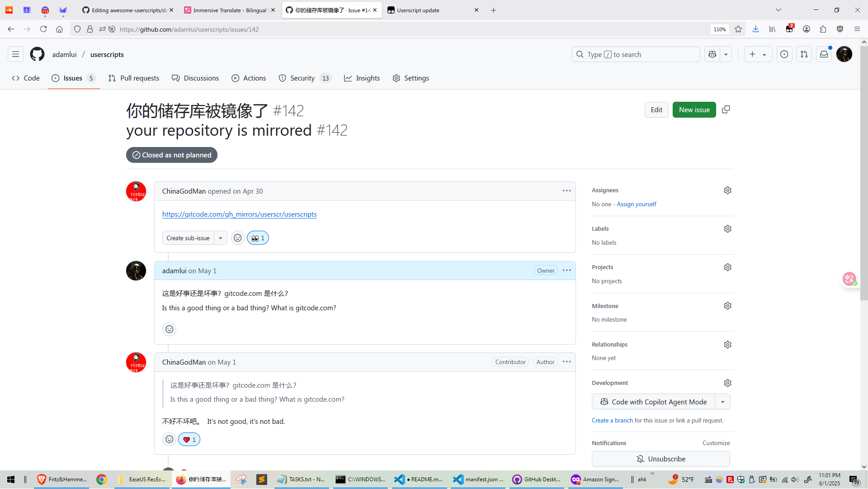Unsubscribe from issue notifications
The height and width of the screenshot is (489, 868).
[660, 459]
